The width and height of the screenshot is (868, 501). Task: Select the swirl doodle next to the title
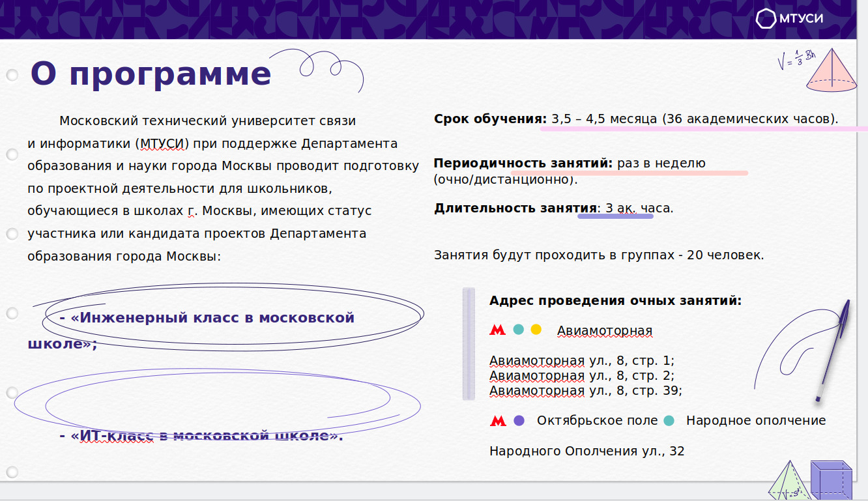click(x=329, y=68)
